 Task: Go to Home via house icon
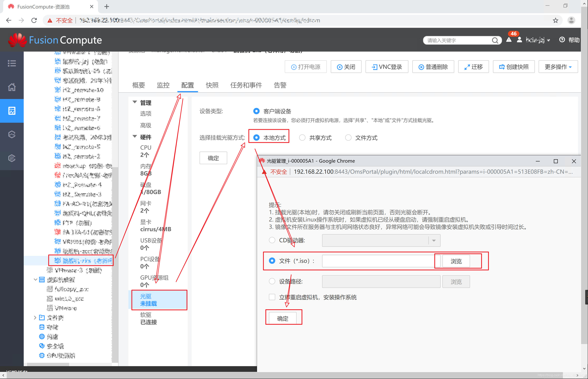pos(12,87)
